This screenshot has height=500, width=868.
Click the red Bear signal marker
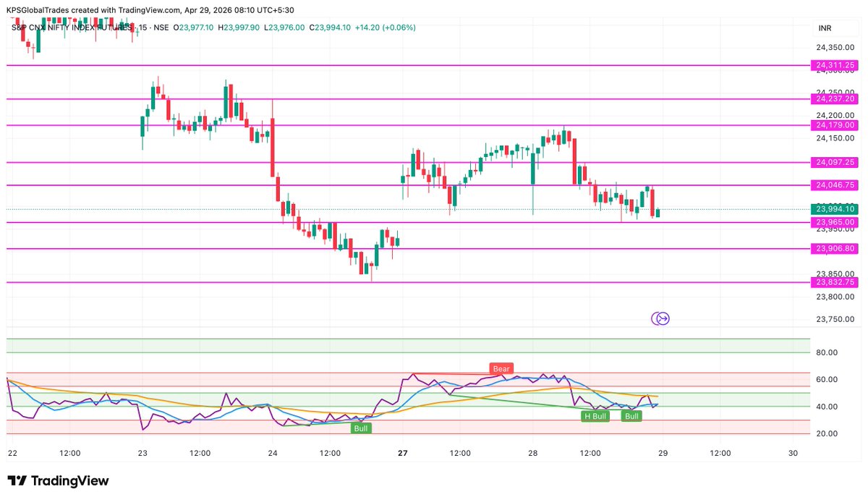[501, 368]
